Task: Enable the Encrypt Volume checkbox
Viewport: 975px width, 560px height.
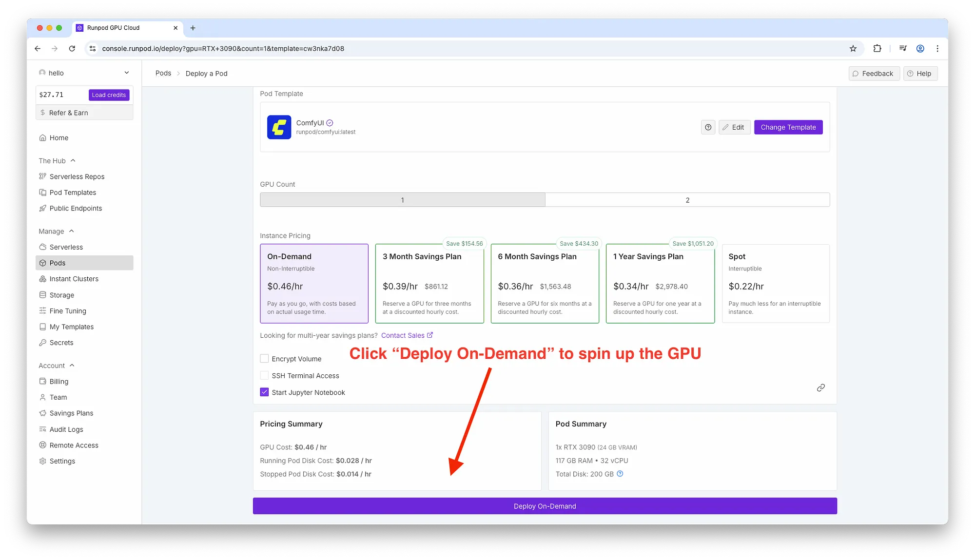Action: pyautogui.click(x=264, y=359)
